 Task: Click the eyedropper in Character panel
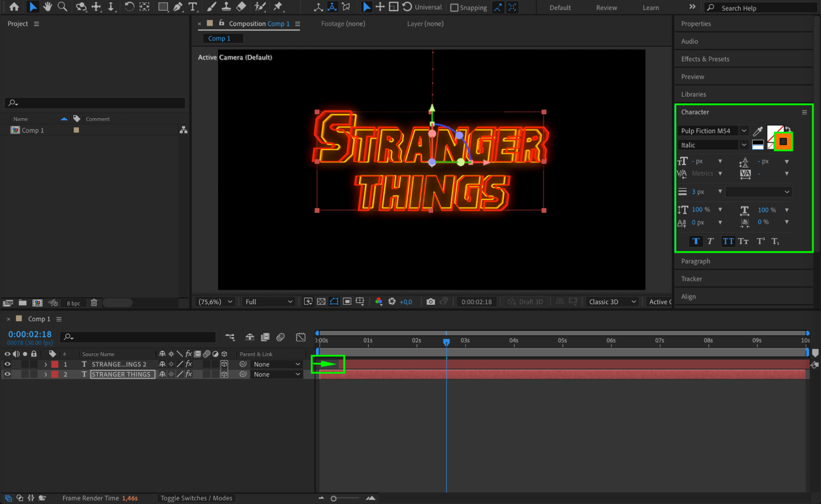[758, 131]
